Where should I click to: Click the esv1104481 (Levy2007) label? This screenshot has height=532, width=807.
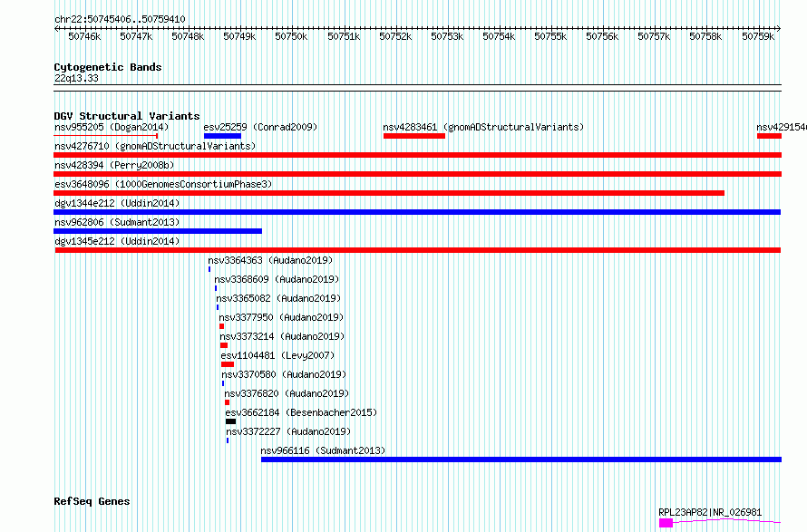click(277, 355)
